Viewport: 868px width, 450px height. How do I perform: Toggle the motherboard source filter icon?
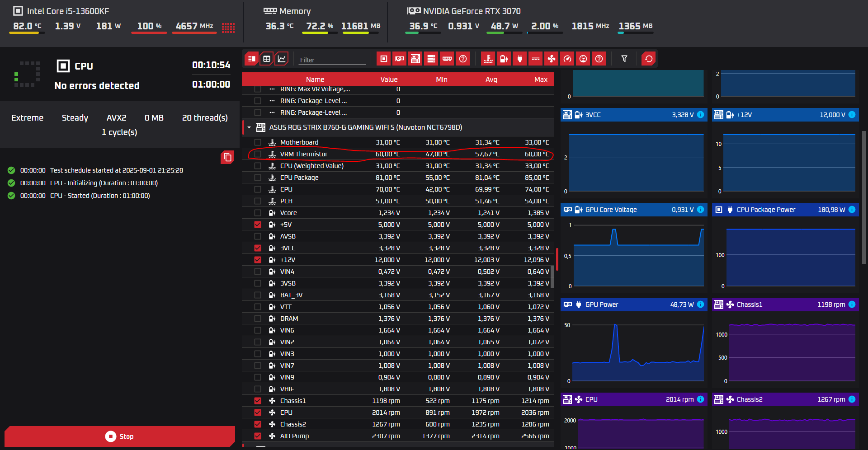[x=415, y=59]
